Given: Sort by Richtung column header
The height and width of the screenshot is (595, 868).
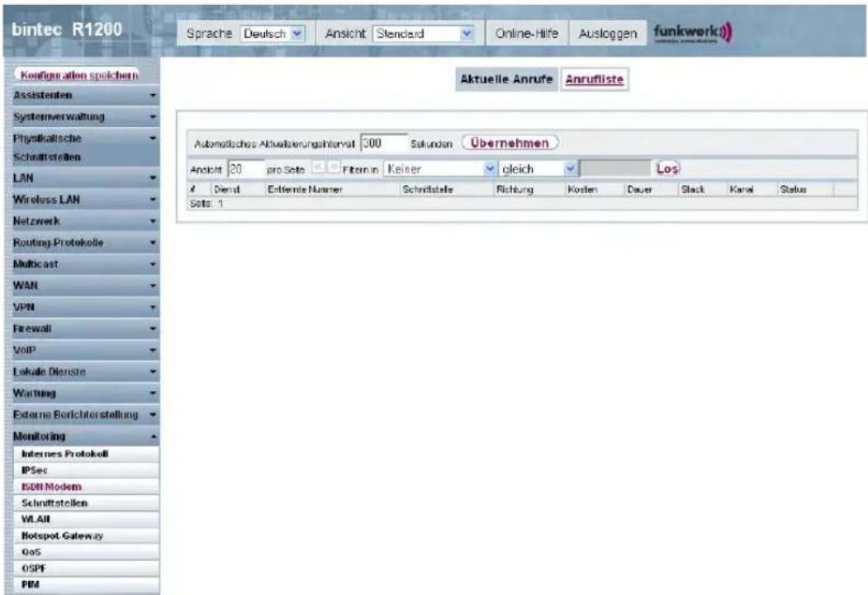Looking at the screenshot, I should [515, 190].
